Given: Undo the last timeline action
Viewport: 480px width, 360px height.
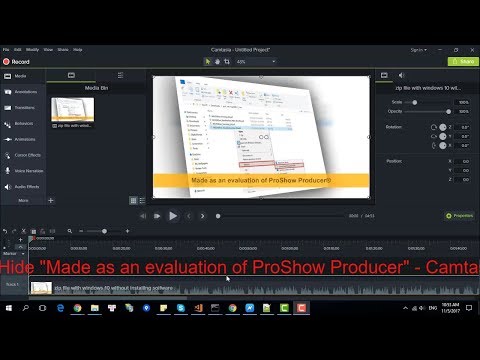Looking at the screenshot, I should click(x=5, y=231).
